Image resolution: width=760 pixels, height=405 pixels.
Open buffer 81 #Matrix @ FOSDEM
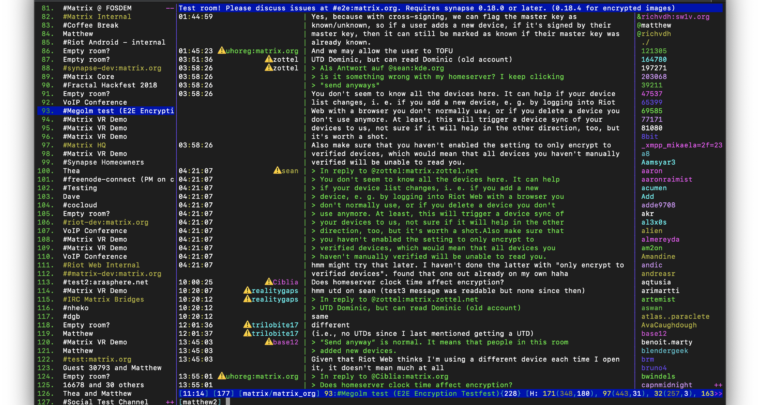[102, 7]
